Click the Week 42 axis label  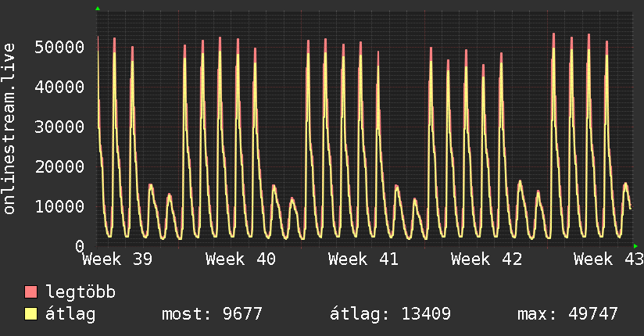pos(486,259)
